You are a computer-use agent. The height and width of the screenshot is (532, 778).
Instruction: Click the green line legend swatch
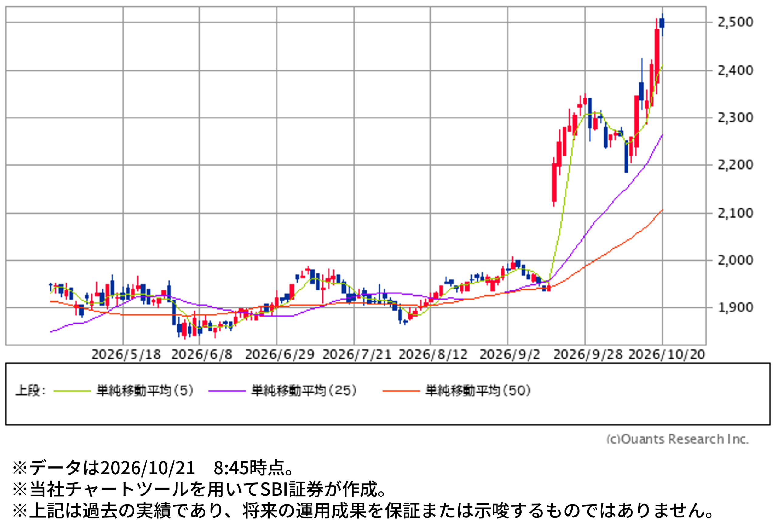coord(72,391)
